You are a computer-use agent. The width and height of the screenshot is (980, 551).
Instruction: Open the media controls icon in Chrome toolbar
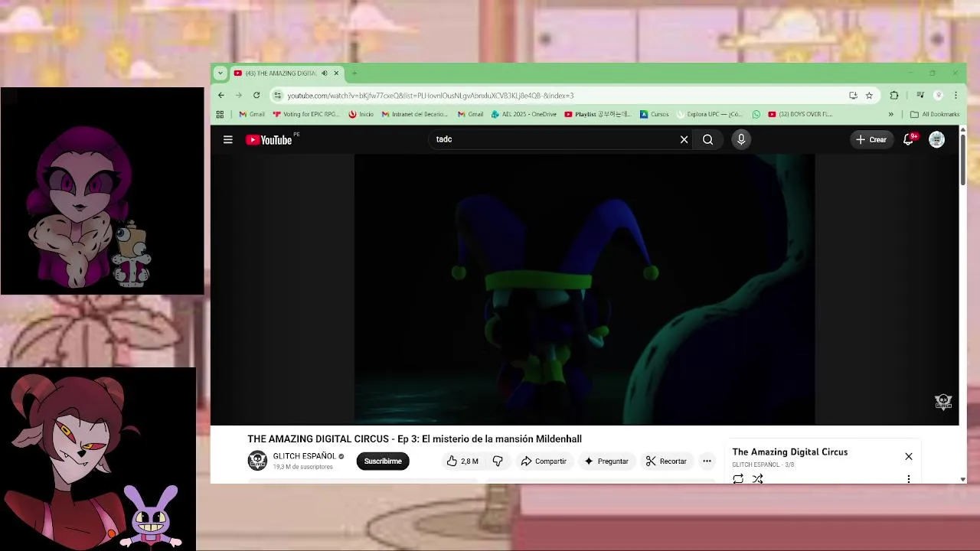[x=920, y=96]
